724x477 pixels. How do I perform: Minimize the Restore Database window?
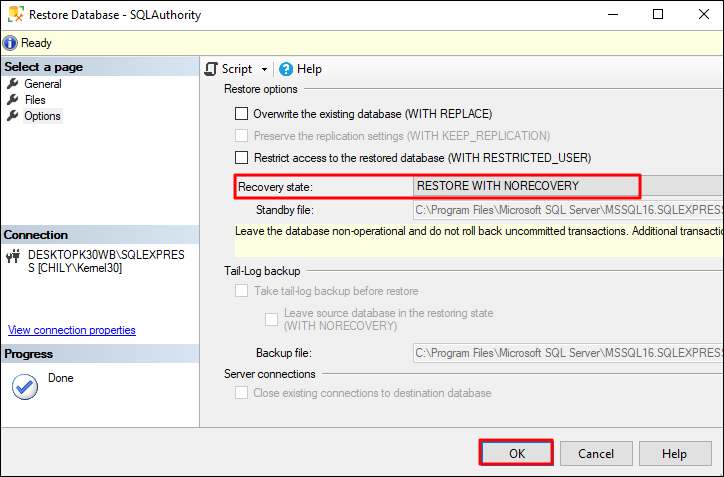[613, 14]
